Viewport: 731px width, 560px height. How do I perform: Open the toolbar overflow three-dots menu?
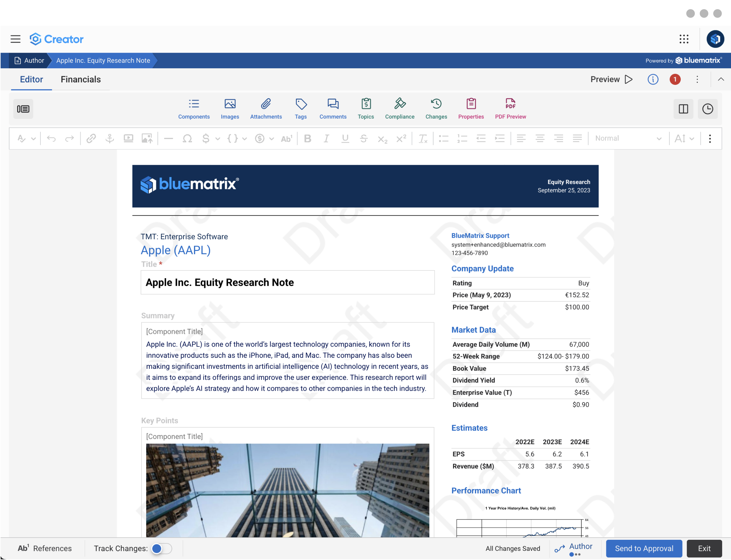[x=710, y=138]
